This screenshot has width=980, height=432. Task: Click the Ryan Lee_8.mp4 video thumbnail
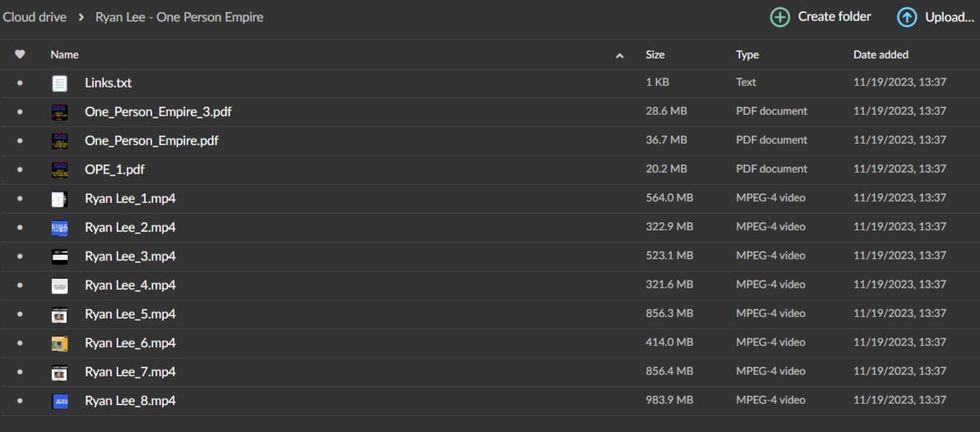pos(60,401)
